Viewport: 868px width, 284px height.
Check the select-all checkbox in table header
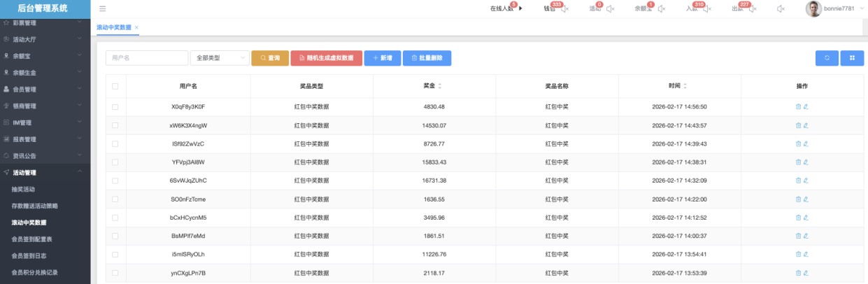tap(115, 86)
